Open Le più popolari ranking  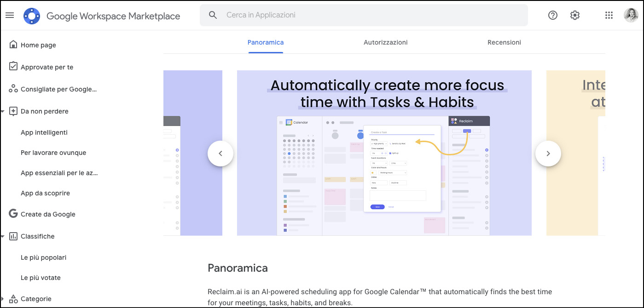coord(44,257)
